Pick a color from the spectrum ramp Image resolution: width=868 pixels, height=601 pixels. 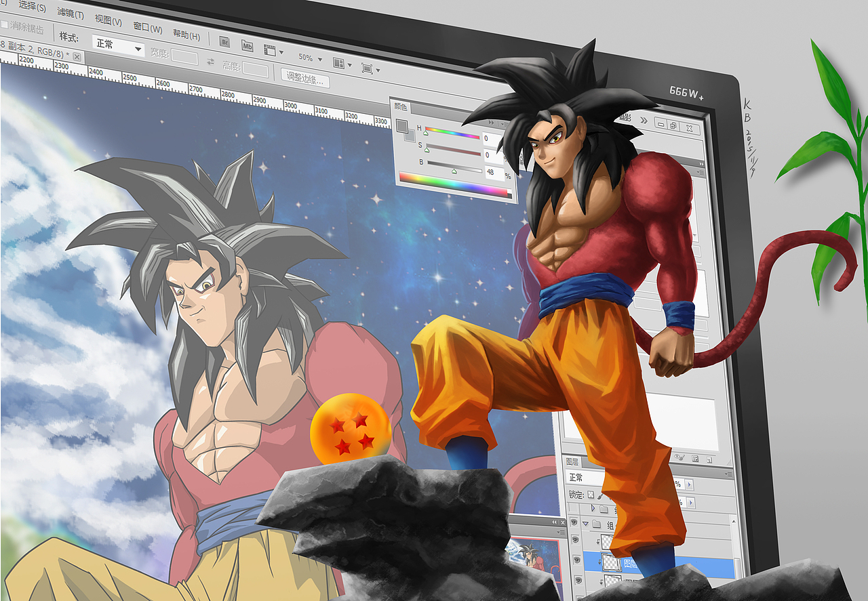456,184
